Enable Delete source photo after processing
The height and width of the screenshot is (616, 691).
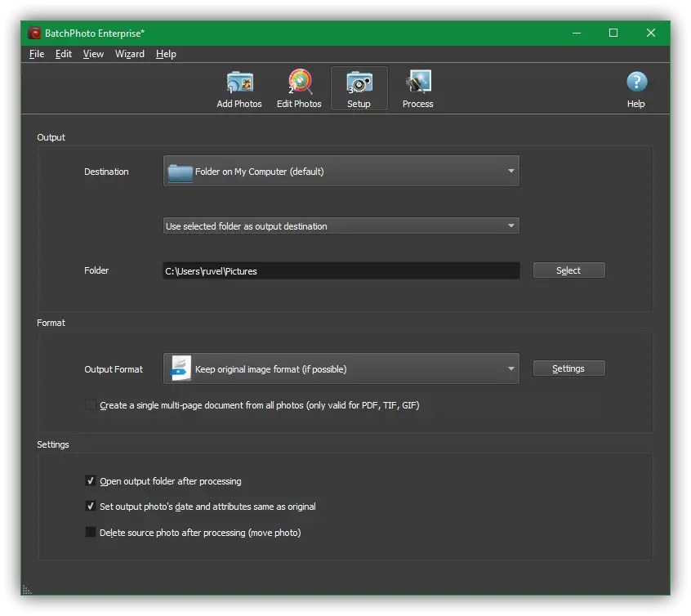pos(91,533)
